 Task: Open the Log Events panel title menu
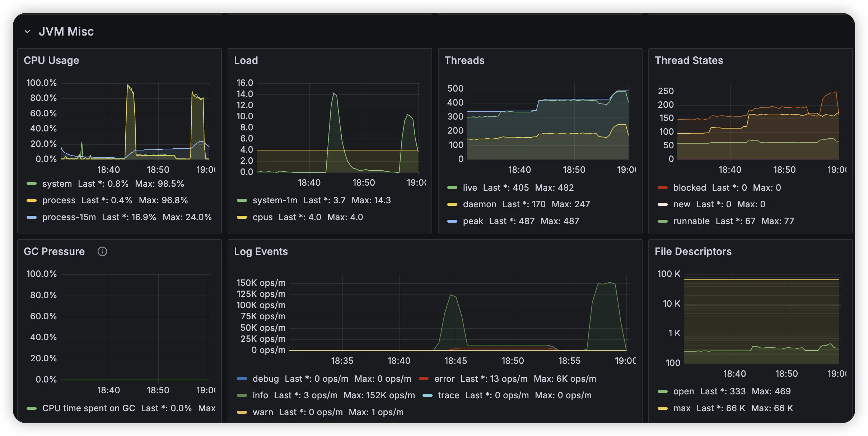[261, 251]
